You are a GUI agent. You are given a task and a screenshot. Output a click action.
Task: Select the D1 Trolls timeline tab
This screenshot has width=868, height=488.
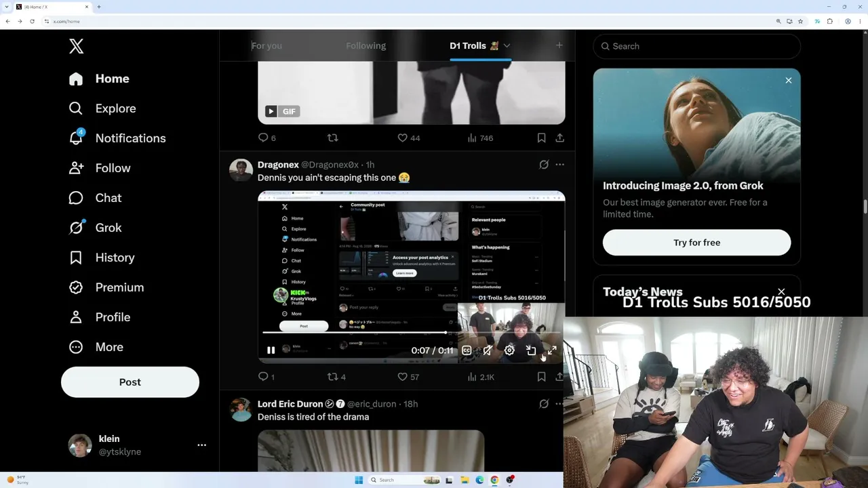coord(475,45)
